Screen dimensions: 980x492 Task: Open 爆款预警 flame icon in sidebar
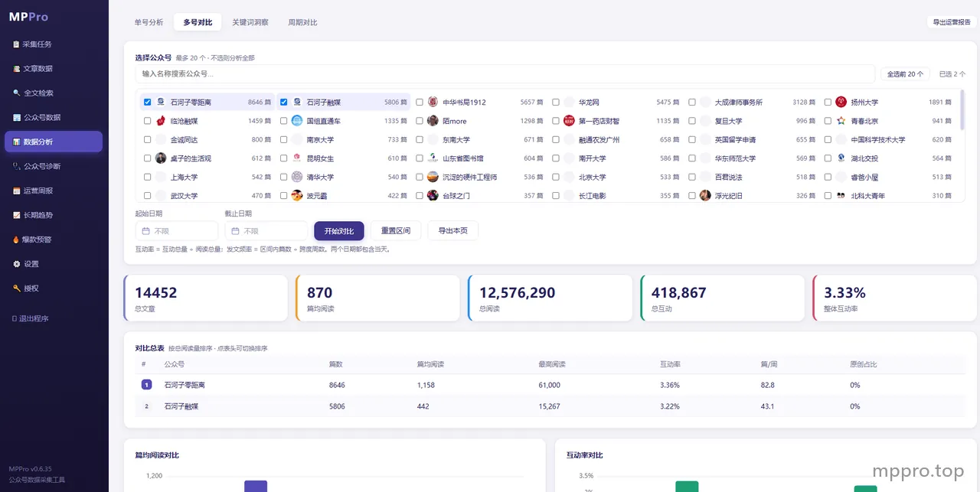(x=16, y=239)
